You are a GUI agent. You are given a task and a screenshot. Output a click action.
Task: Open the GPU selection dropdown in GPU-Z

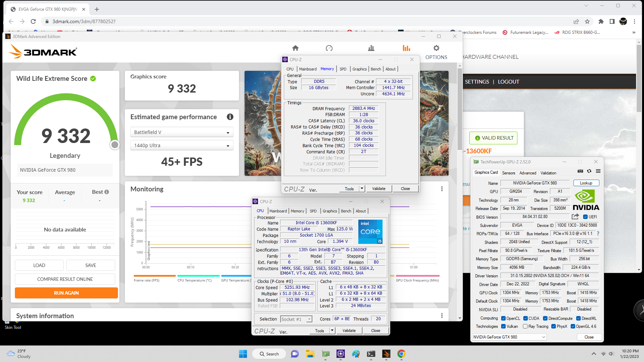pyautogui.click(x=509, y=337)
